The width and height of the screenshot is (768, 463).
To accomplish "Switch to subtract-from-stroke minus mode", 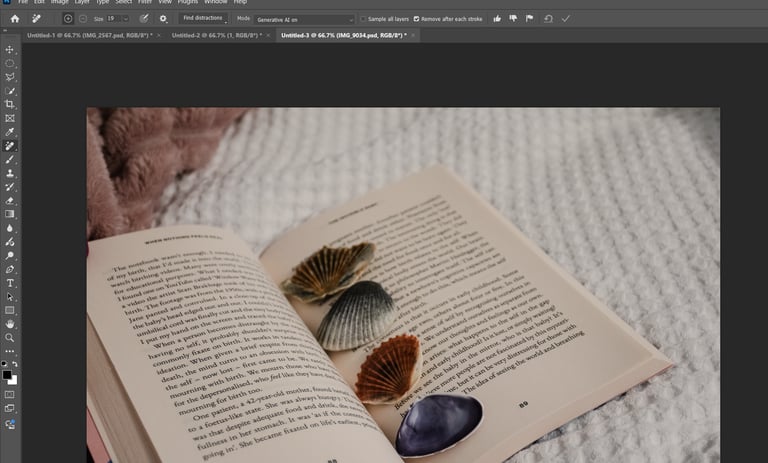I will [83, 19].
